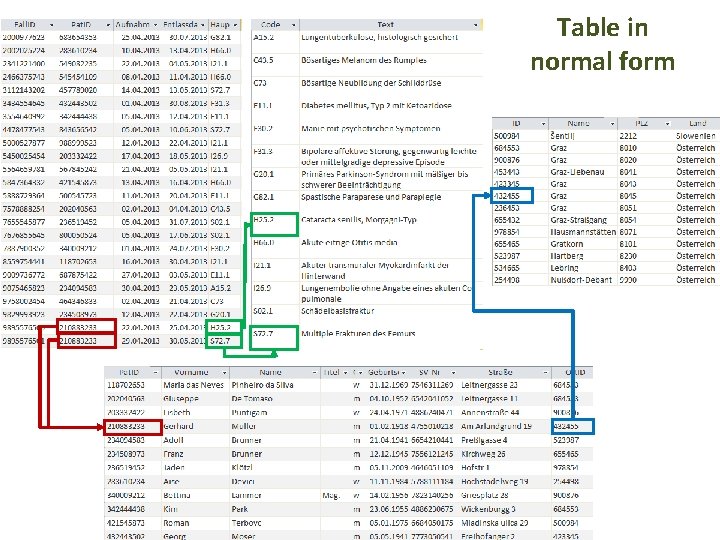This screenshot has height=540, width=720.
Task: Click the 'Graz-Liebenau' name cell
Action: pos(577,172)
